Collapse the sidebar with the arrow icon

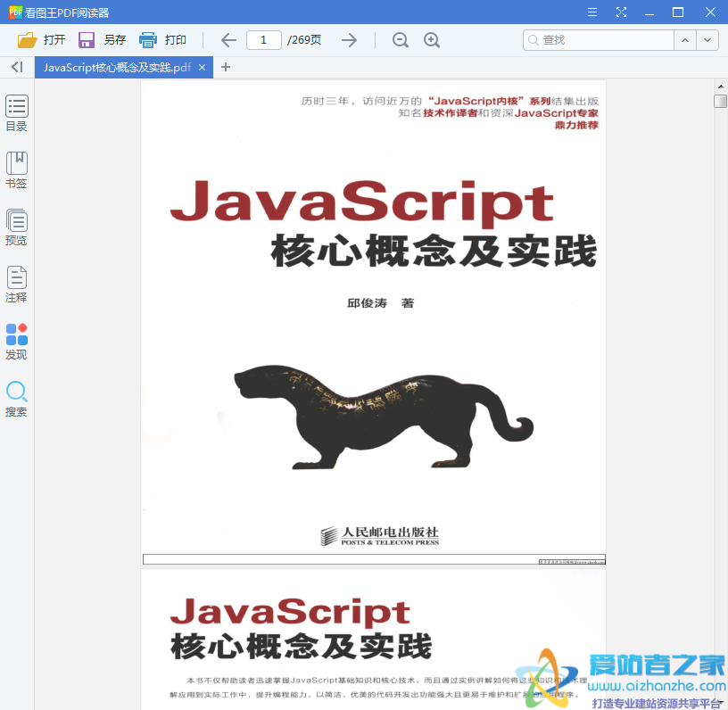tap(17, 67)
